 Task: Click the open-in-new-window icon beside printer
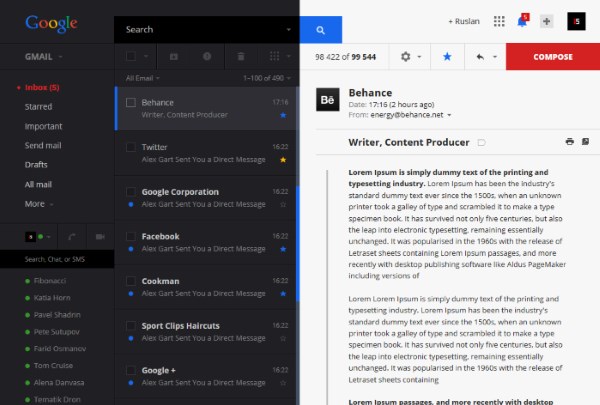pyautogui.click(x=585, y=142)
